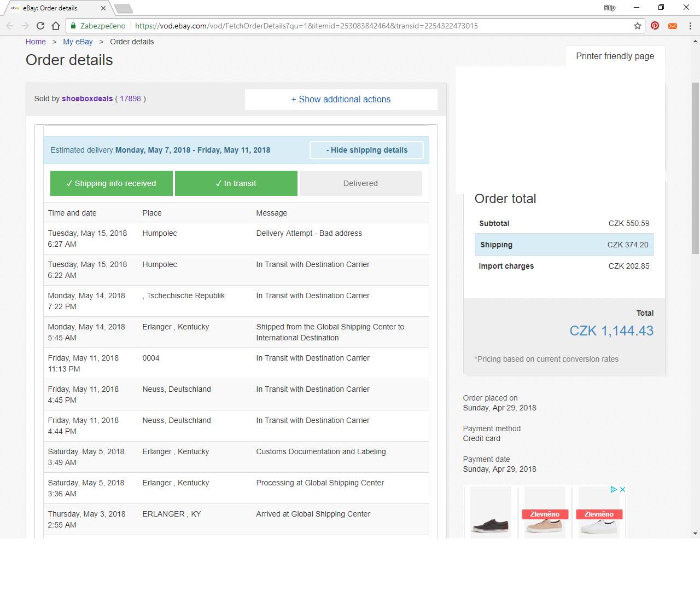
Task: Click the Chrome profile name button
Action: [x=609, y=8]
